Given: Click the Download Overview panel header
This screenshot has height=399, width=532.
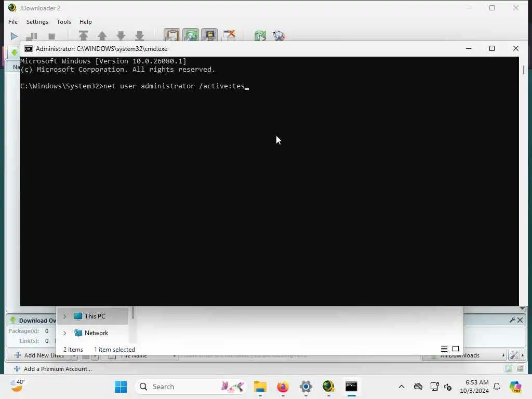Looking at the screenshot, I should click(33, 320).
